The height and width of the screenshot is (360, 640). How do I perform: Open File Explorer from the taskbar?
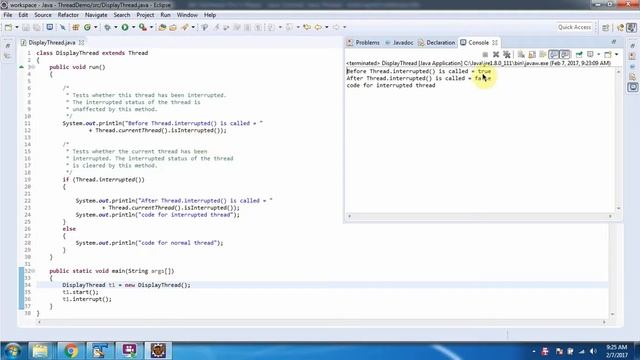click(40, 351)
